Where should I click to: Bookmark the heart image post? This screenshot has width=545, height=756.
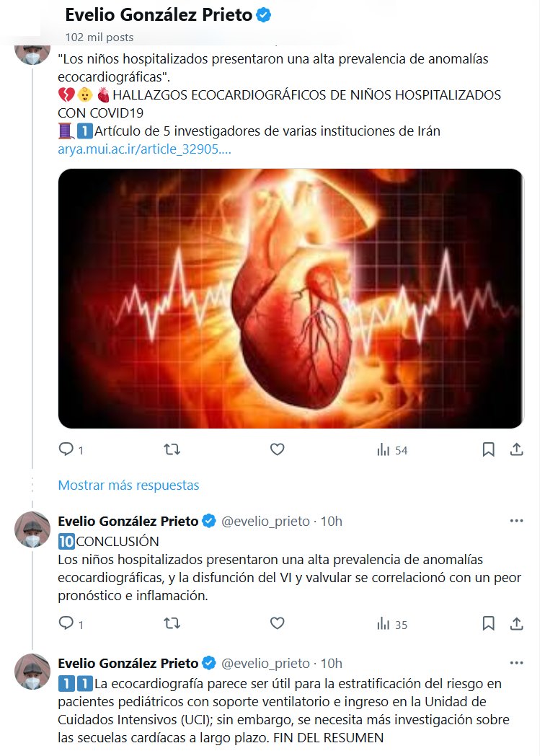pyautogui.click(x=488, y=449)
